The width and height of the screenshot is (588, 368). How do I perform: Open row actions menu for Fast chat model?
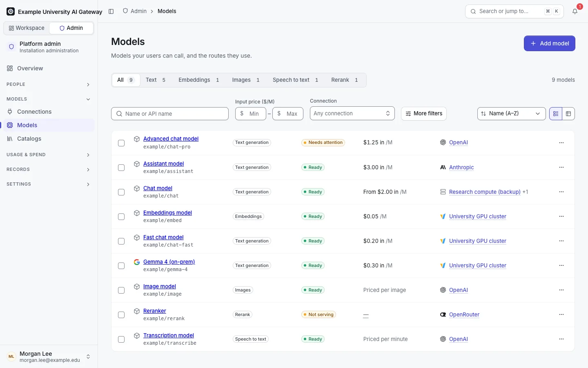[561, 241]
